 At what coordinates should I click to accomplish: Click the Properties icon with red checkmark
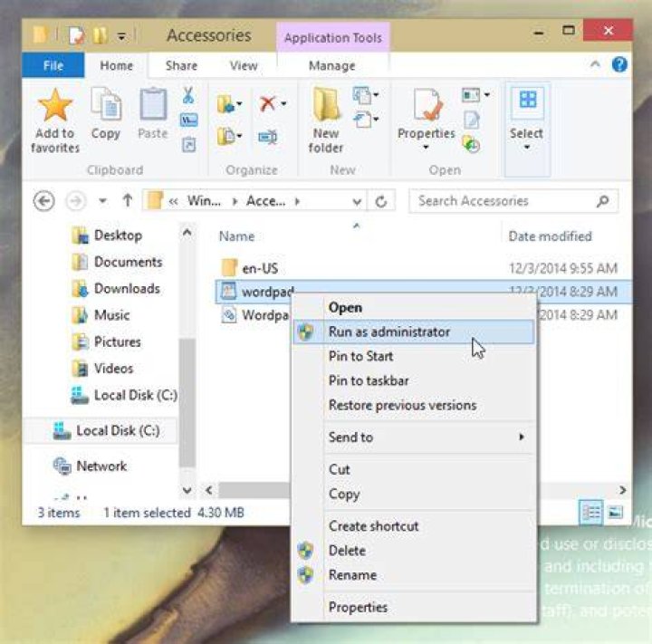pyautogui.click(x=427, y=104)
